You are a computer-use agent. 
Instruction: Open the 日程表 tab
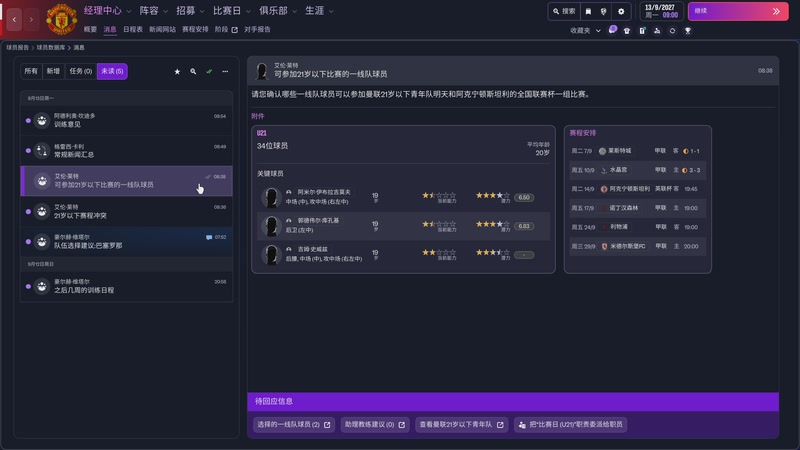133,30
